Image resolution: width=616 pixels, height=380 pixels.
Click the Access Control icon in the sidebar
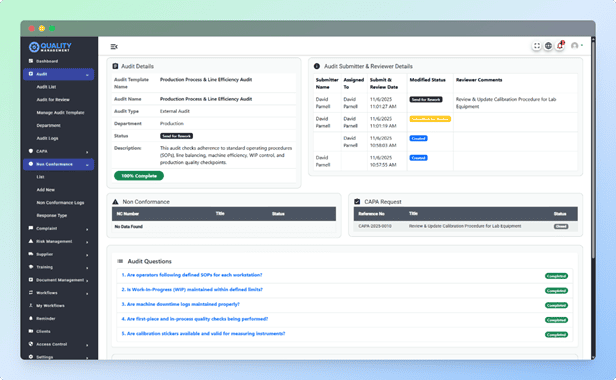pos(31,344)
